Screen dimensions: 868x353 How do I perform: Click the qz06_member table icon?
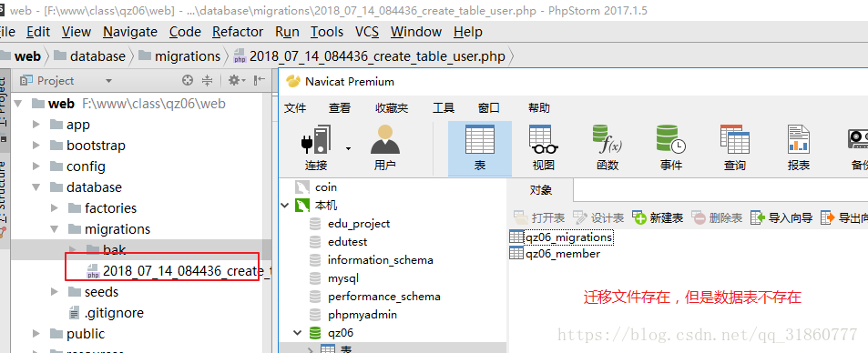[516, 254]
